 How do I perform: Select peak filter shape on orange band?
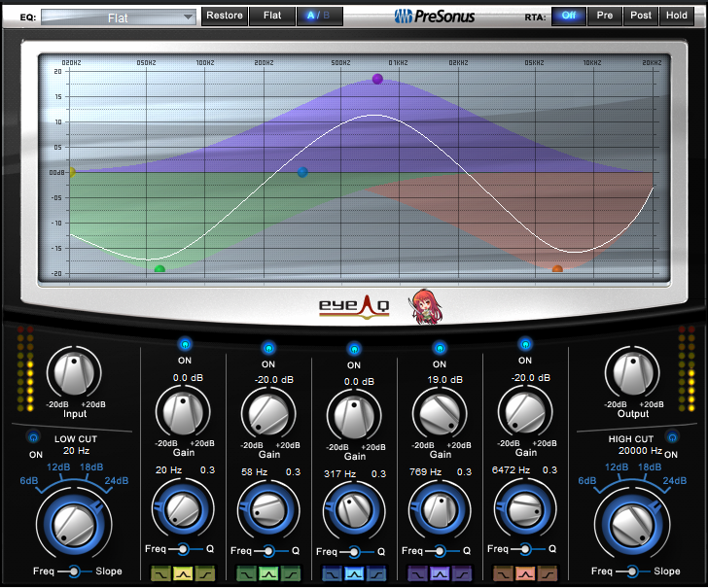(525, 574)
